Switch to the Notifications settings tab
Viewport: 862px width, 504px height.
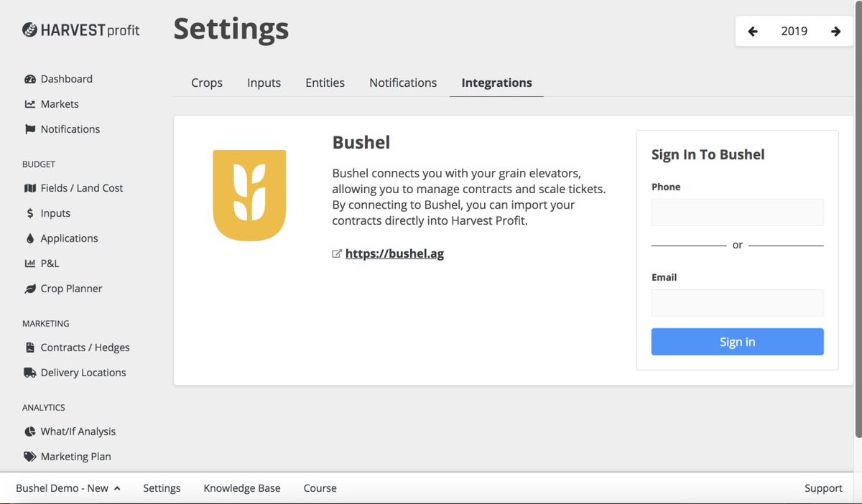[x=403, y=83]
